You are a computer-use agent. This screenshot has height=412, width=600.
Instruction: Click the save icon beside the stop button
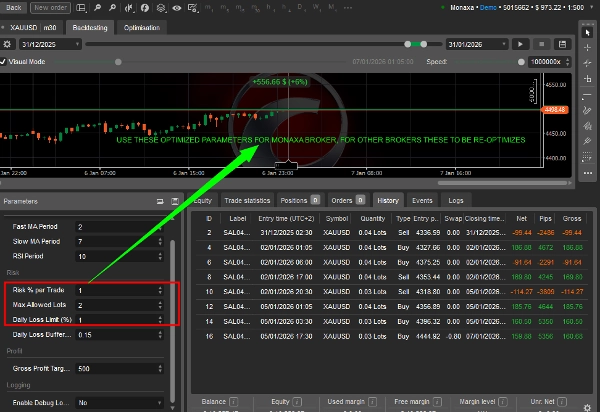(x=561, y=44)
